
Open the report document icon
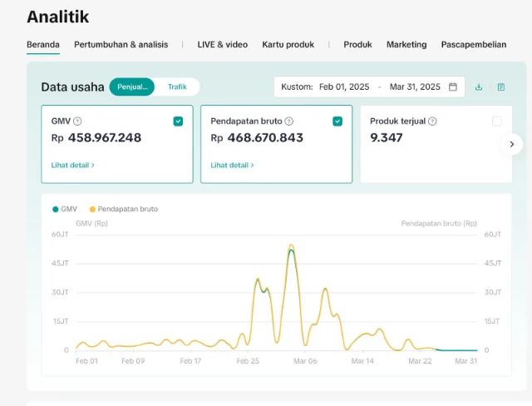pos(501,87)
